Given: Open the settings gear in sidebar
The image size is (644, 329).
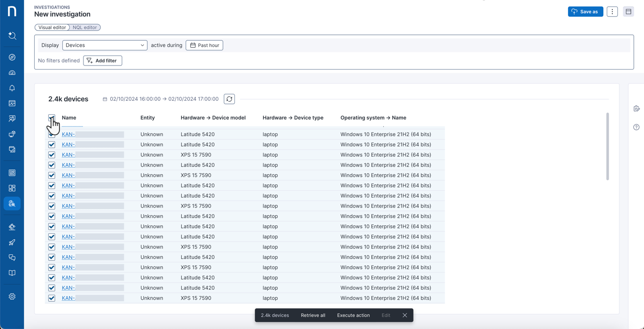Looking at the screenshot, I should point(12,297).
